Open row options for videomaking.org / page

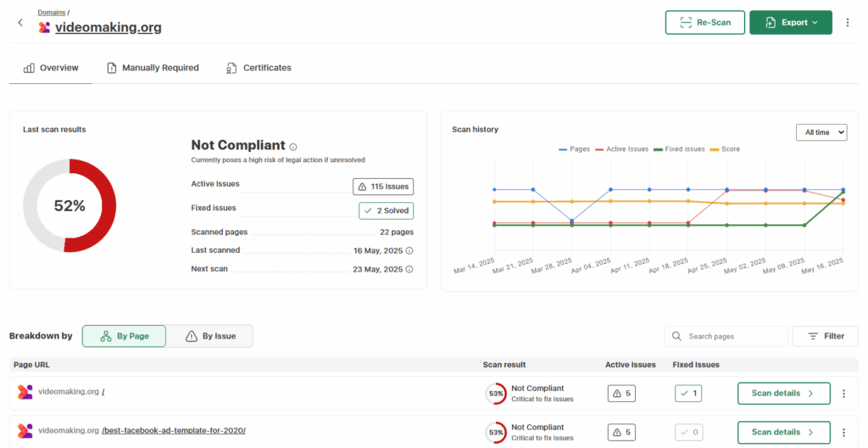[x=843, y=394]
